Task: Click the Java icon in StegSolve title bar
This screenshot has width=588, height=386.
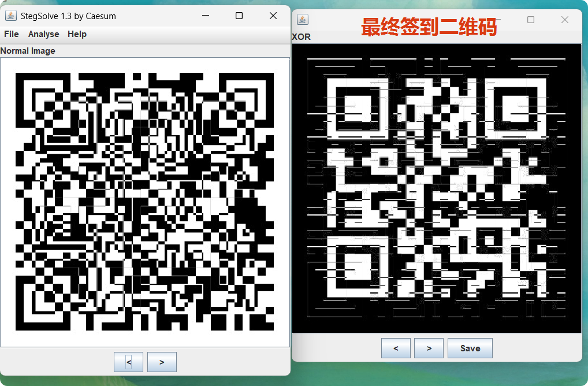Action: [x=10, y=16]
